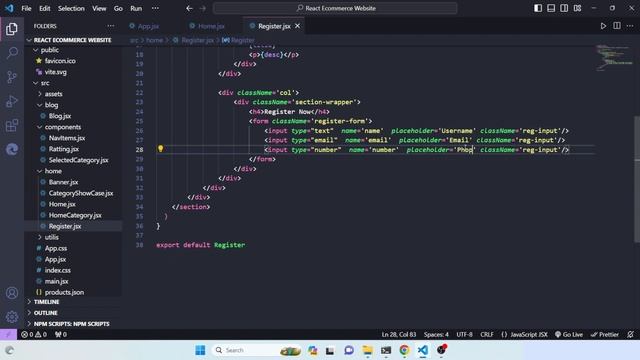Open the Explorer view in activity bar
640x360 pixels.
click(x=12, y=29)
